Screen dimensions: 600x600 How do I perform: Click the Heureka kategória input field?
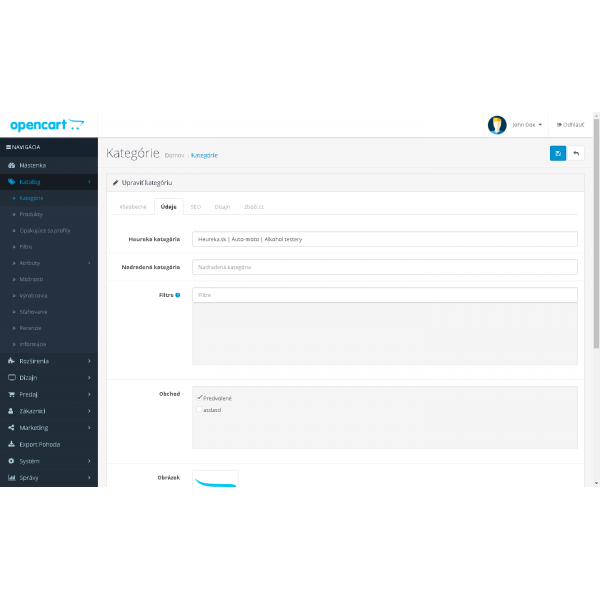tap(385, 239)
